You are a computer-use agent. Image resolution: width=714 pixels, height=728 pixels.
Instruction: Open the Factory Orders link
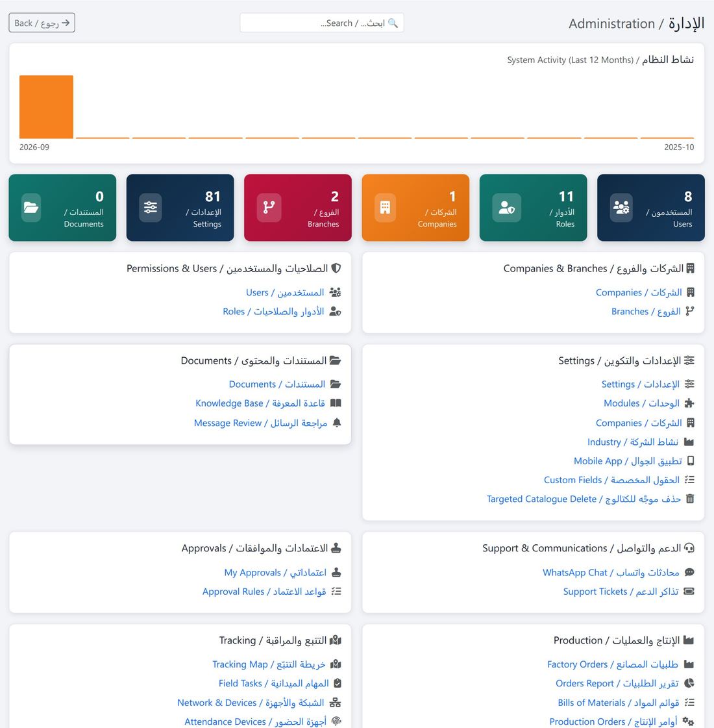click(x=612, y=664)
